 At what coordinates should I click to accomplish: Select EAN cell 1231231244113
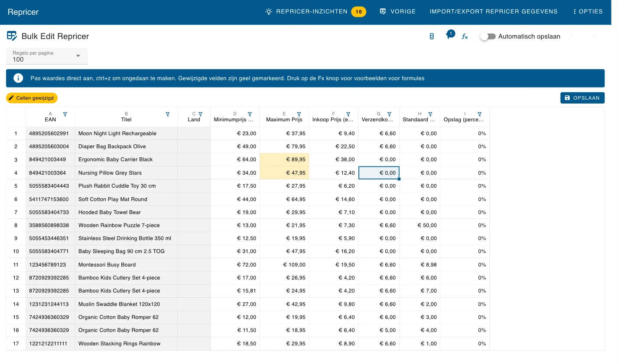click(x=50, y=304)
